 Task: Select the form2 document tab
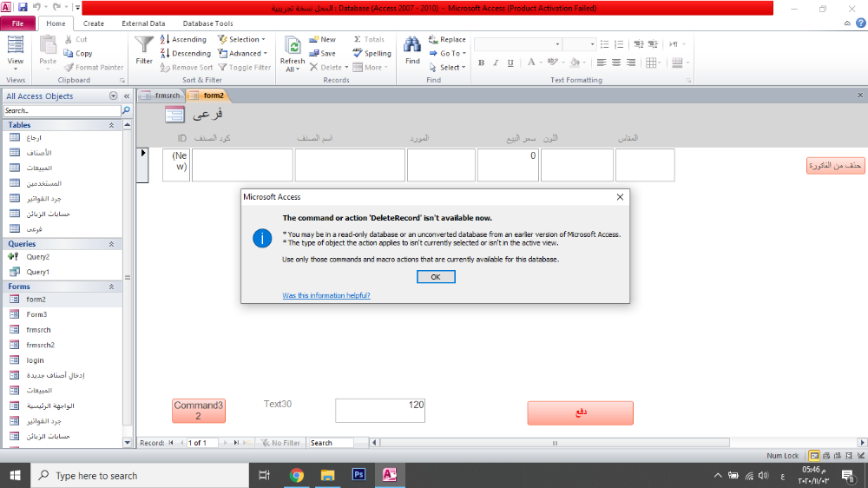pyautogui.click(x=207, y=96)
